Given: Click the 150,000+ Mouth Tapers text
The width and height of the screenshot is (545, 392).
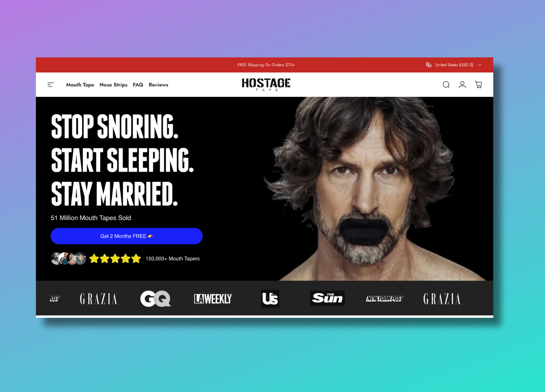Looking at the screenshot, I should [173, 258].
